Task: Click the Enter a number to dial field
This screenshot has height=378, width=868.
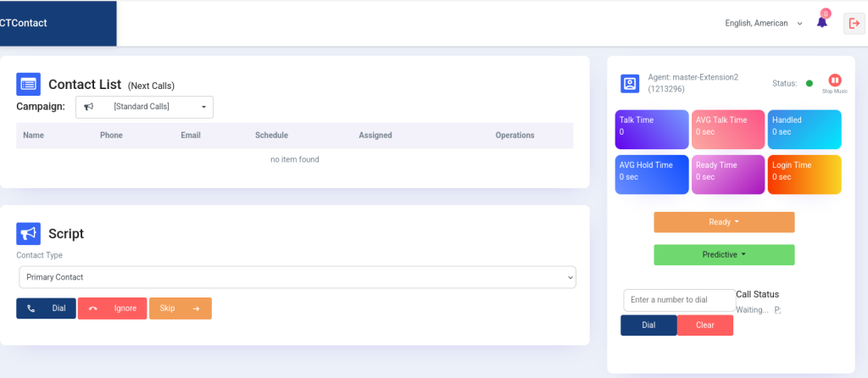Action: (679, 300)
